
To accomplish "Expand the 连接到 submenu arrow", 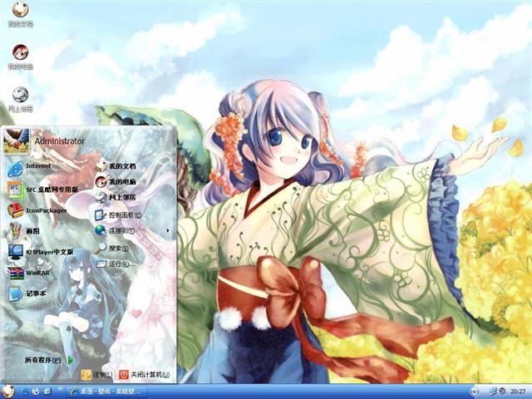I will 168,231.
